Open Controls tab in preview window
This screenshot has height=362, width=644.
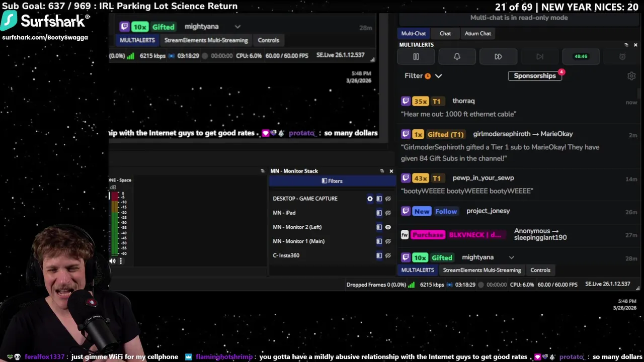click(269, 40)
